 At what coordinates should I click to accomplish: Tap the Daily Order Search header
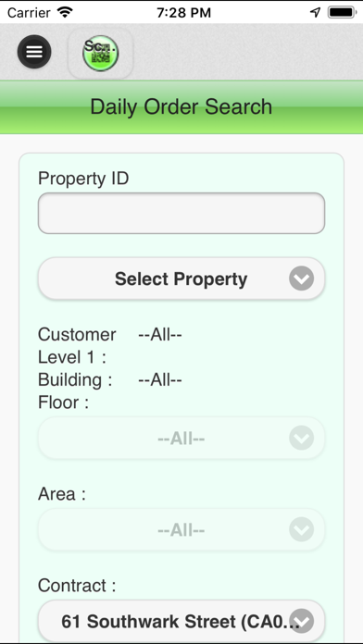pyautogui.click(x=181, y=106)
